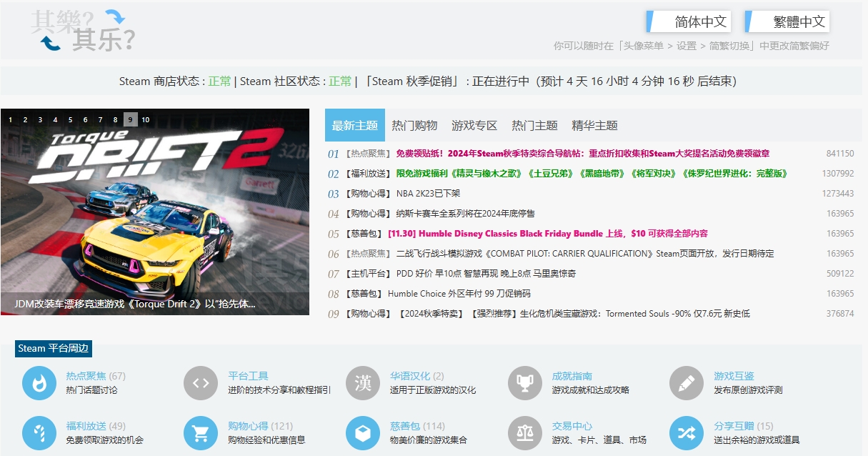Open the COMBAT PILOT thread
868x456 pixels.
coord(584,254)
